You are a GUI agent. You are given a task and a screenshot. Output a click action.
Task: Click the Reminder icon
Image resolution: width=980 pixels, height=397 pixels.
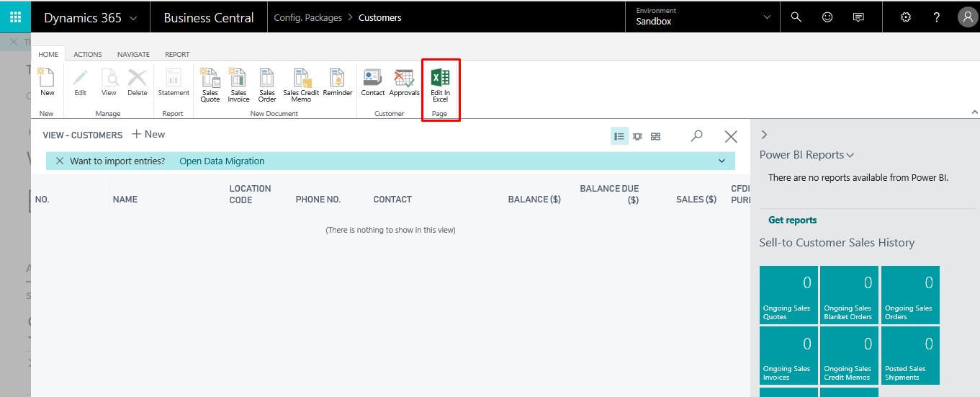click(338, 82)
